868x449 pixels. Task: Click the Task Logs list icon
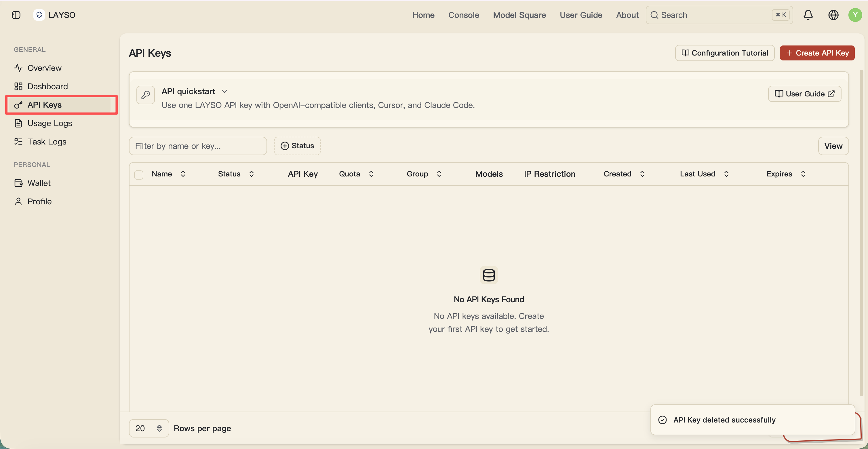[x=18, y=142]
